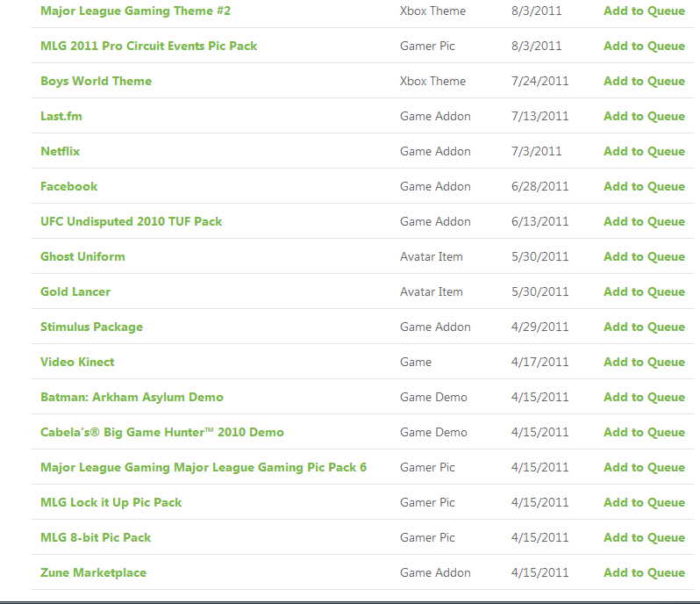The width and height of the screenshot is (700, 604).
Task: Add Stimulus Package to queue
Action: (644, 327)
